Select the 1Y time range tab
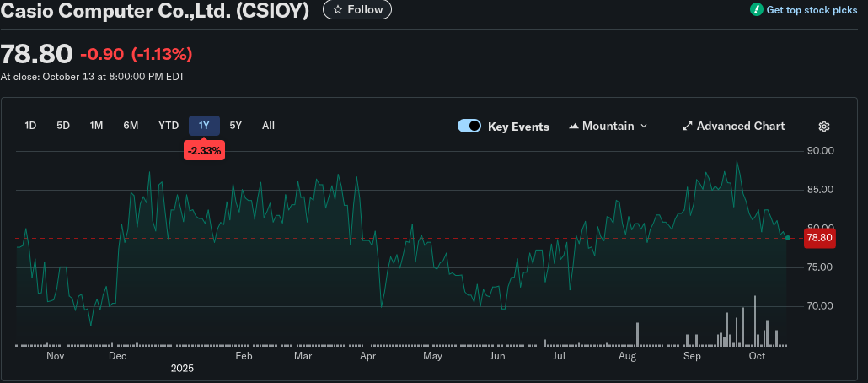Screen dimensions: 868x383 pos(204,126)
